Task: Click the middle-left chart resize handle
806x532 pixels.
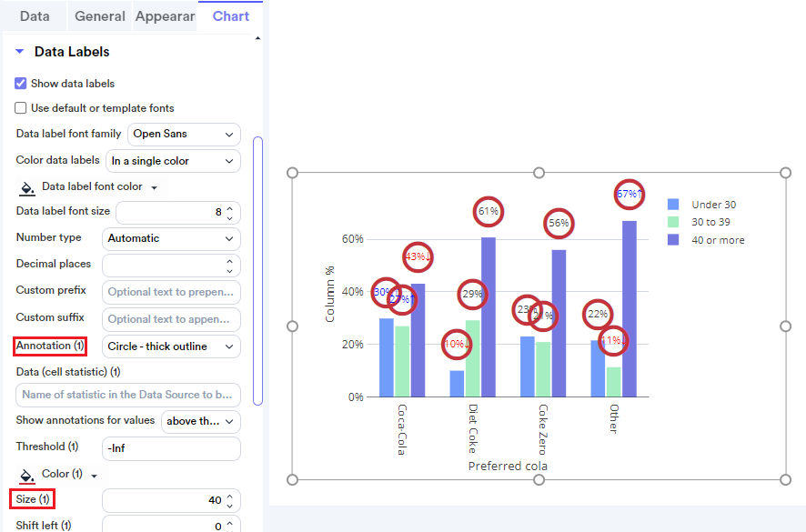Action: pos(293,326)
